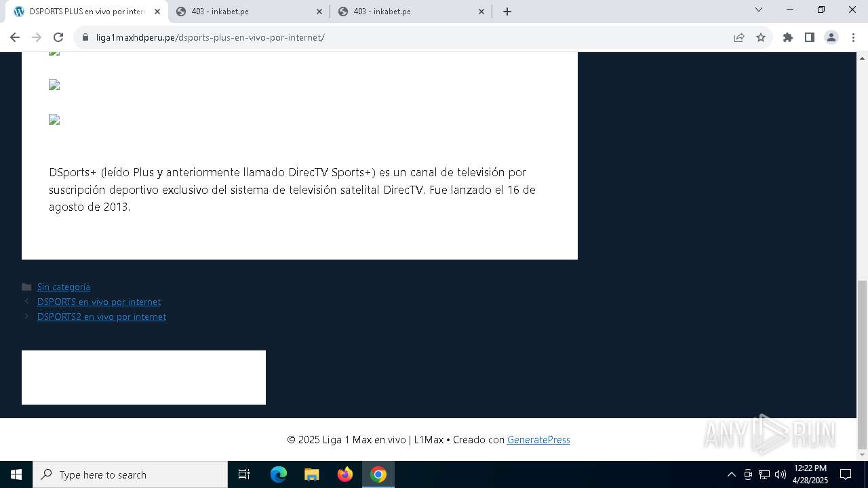Image resolution: width=868 pixels, height=488 pixels.
Task: Click the category folder icon
Action: [x=26, y=287]
